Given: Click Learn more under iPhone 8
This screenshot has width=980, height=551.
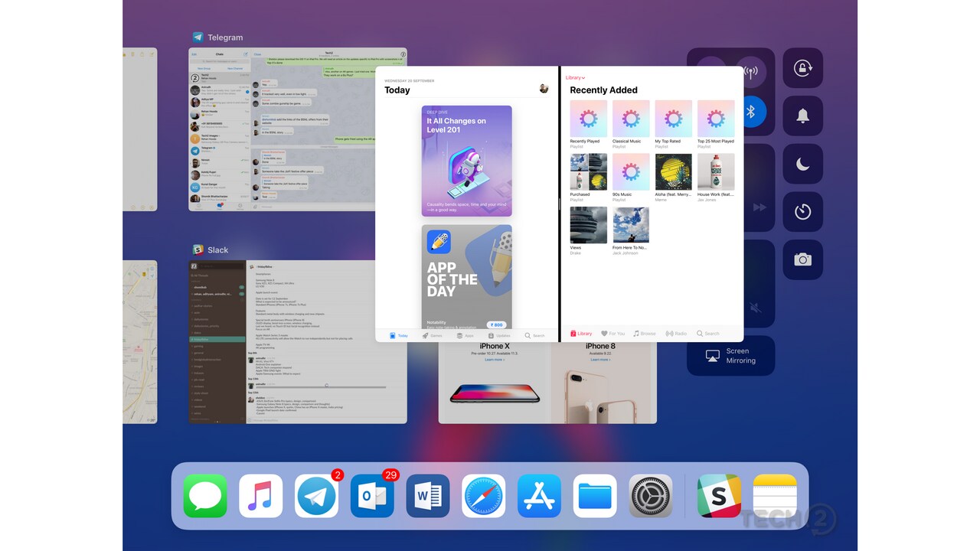Looking at the screenshot, I should pyautogui.click(x=601, y=360).
